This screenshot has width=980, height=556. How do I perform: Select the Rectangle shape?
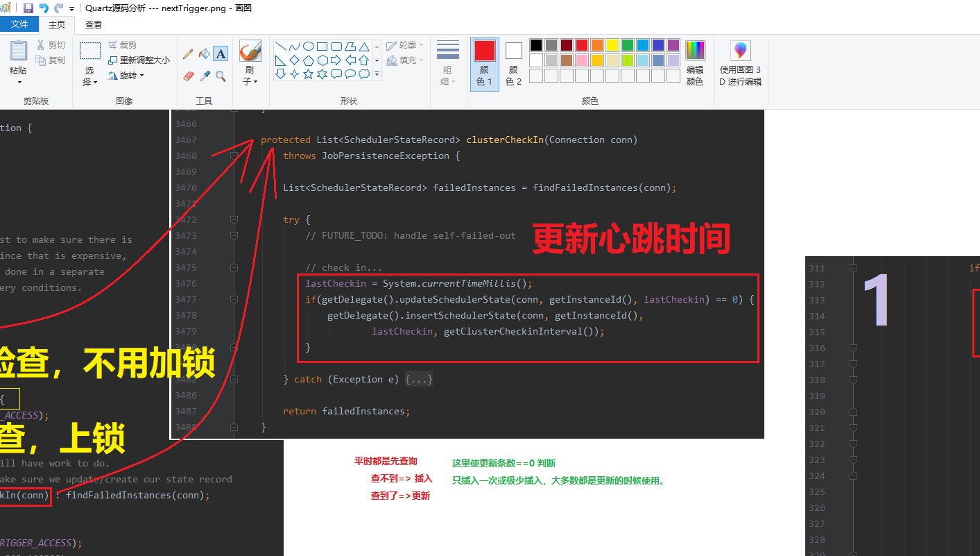click(323, 47)
